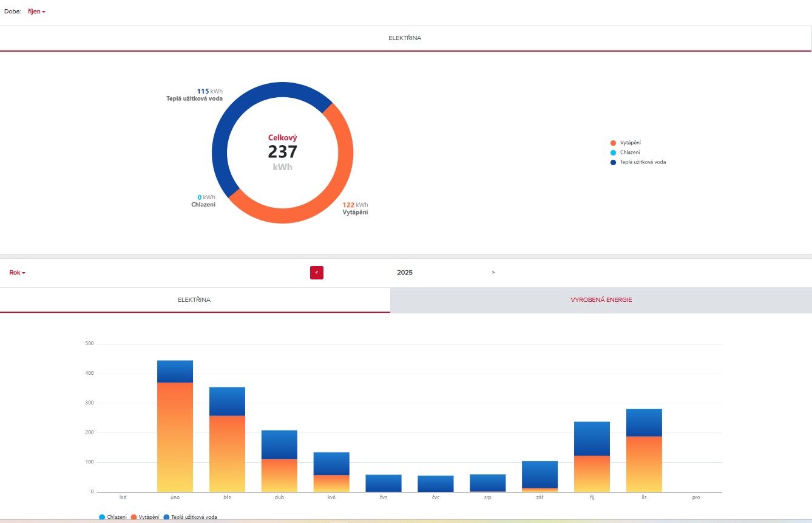The image size is (812, 523).
Task: Go to previous year with red arrow
Action: pos(316,273)
